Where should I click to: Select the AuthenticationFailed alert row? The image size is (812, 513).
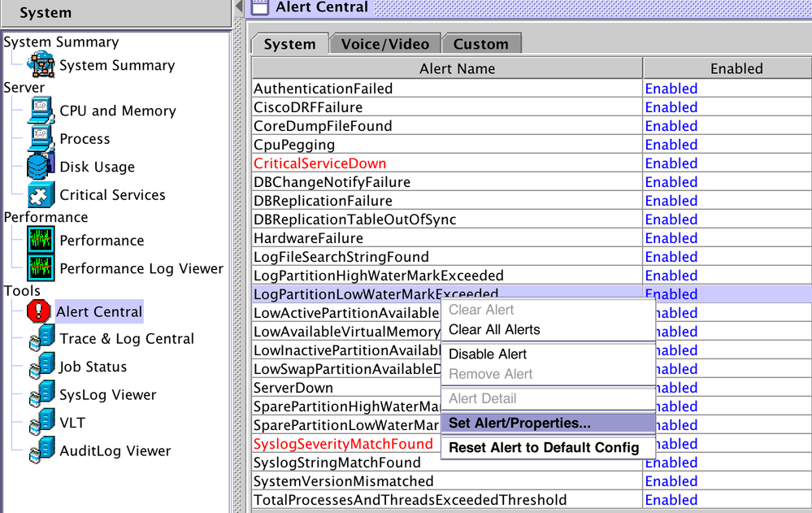[x=447, y=88]
